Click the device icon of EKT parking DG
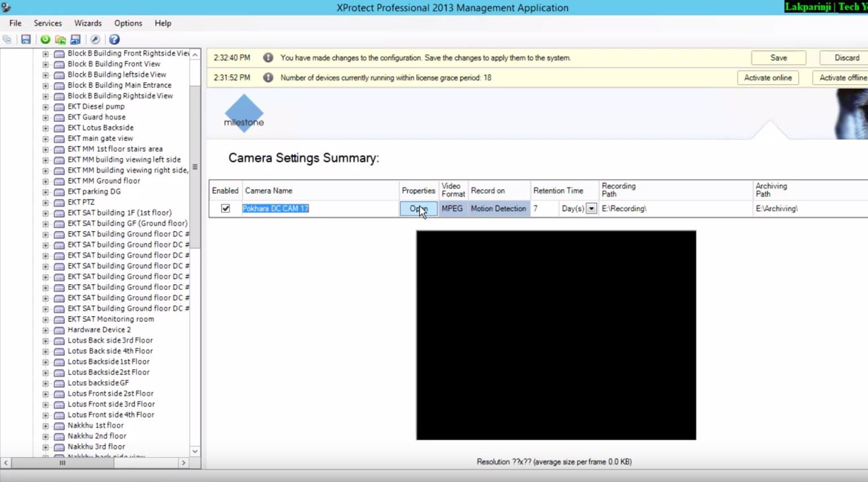 click(59, 192)
